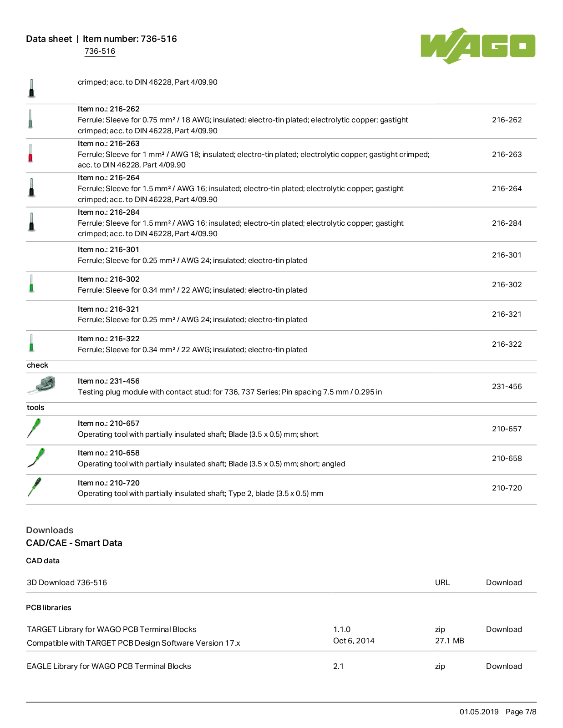Select the black ferrule image for 216-264

click(x=31, y=187)
